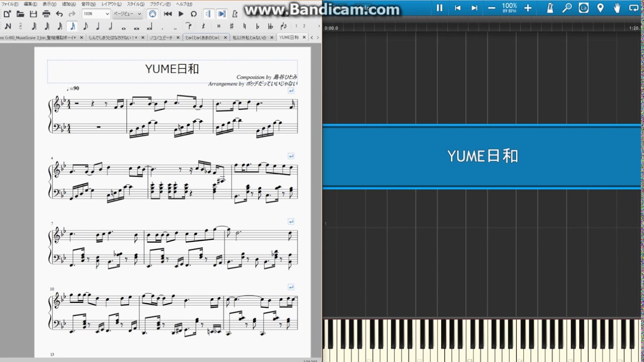
Task: Select voice 2 button
Action: coord(304,26)
